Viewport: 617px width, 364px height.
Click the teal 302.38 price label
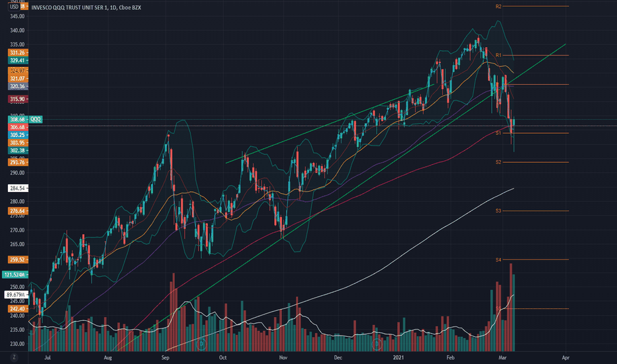coord(18,151)
